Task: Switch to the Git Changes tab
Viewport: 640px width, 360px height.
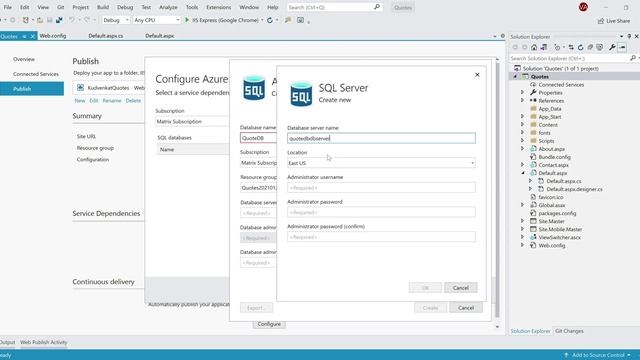Action: tap(569, 331)
